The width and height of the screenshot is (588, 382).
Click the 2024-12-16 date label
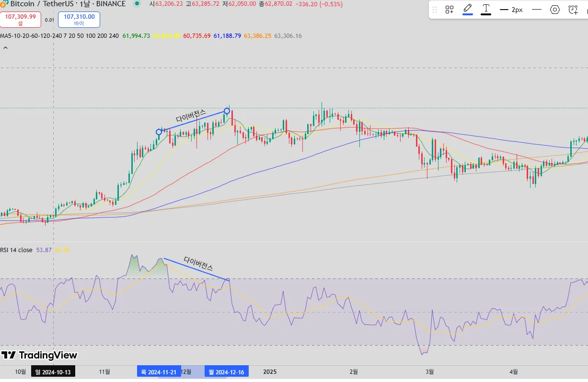coord(227,372)
